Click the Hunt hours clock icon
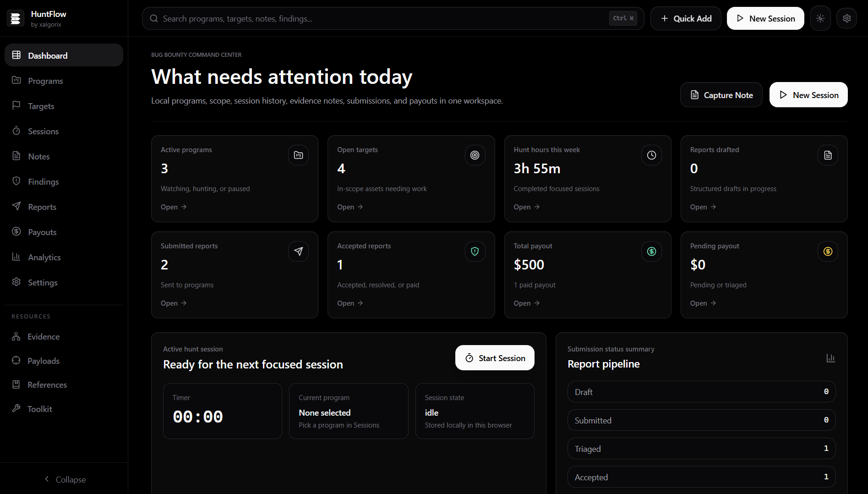The image size is (868, 494). [x=651, y=155]
